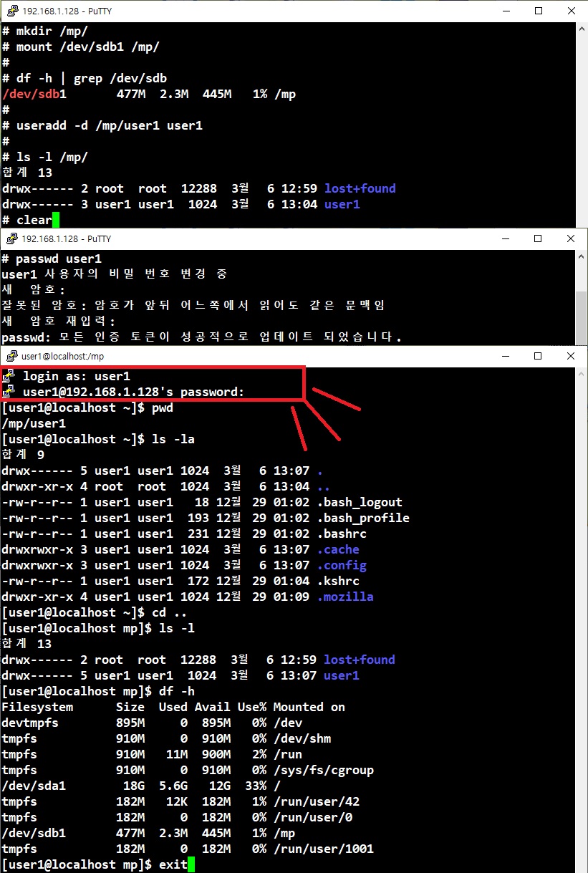Click the '.bash_logout' file entry
The image size is (588, 873).
point(360,503)
